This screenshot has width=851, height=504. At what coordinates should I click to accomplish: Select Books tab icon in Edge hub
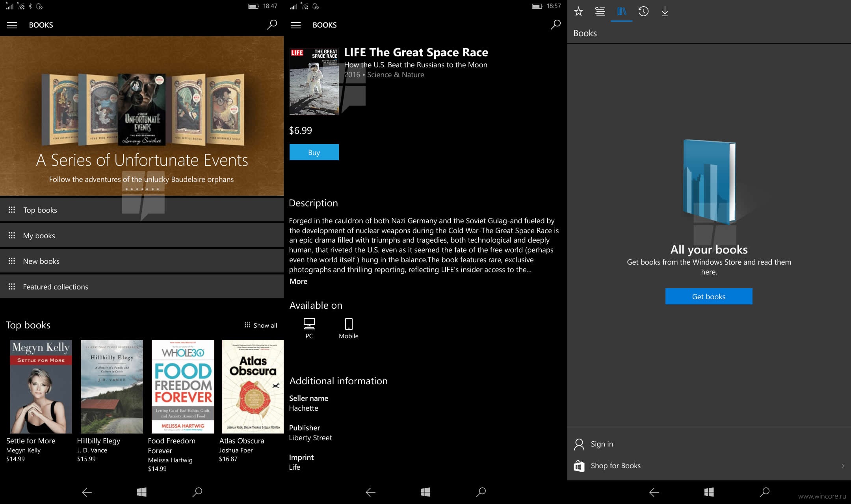tap(622, 11)
